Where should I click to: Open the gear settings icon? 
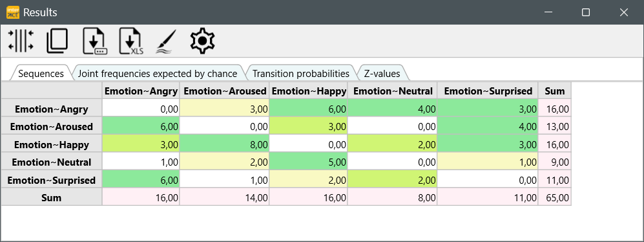pyautogui.click(x=202, y=41)
